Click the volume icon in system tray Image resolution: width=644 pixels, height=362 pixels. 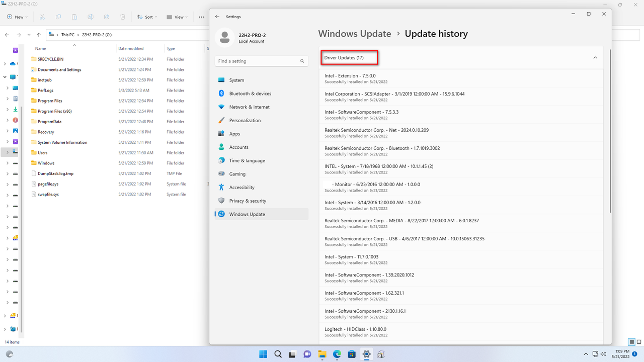point(603,354)
